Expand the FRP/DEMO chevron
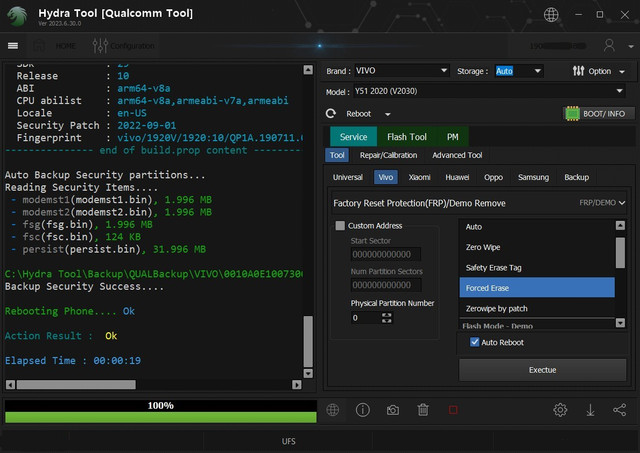 pos(622,203)
